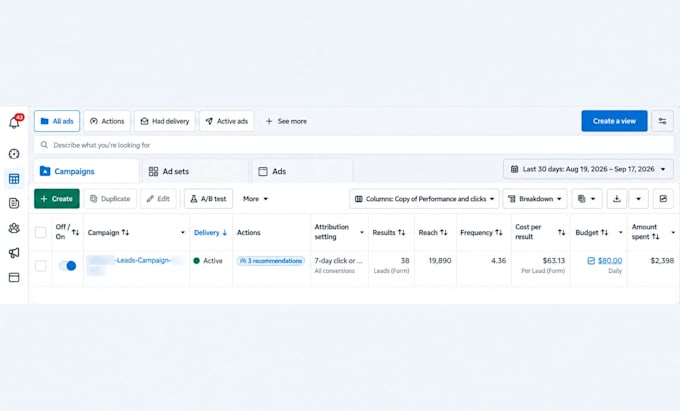Open the charts panel icon
680x411 pixels.
tap(663, 199)
